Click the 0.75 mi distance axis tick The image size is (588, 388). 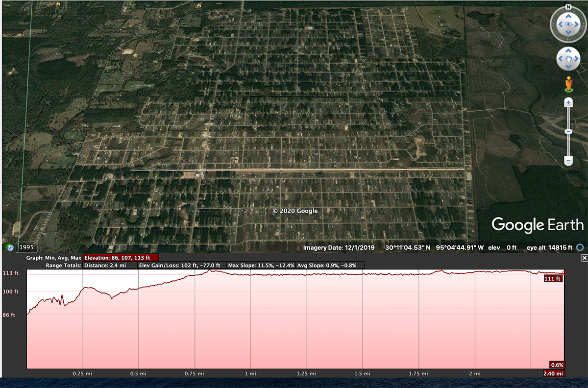(x=195, y=374)
